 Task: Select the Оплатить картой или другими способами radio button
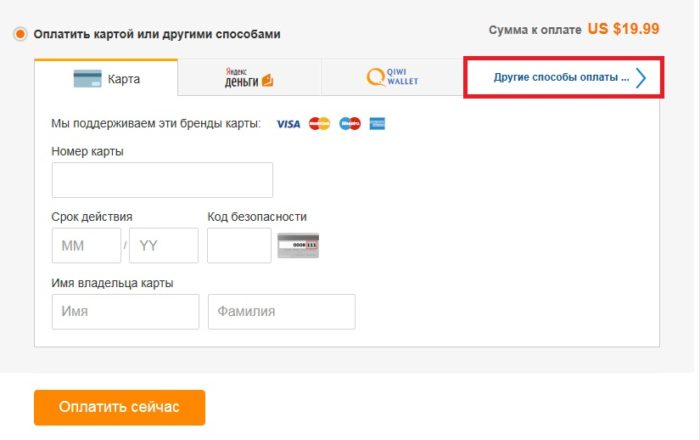pos(20,34)
